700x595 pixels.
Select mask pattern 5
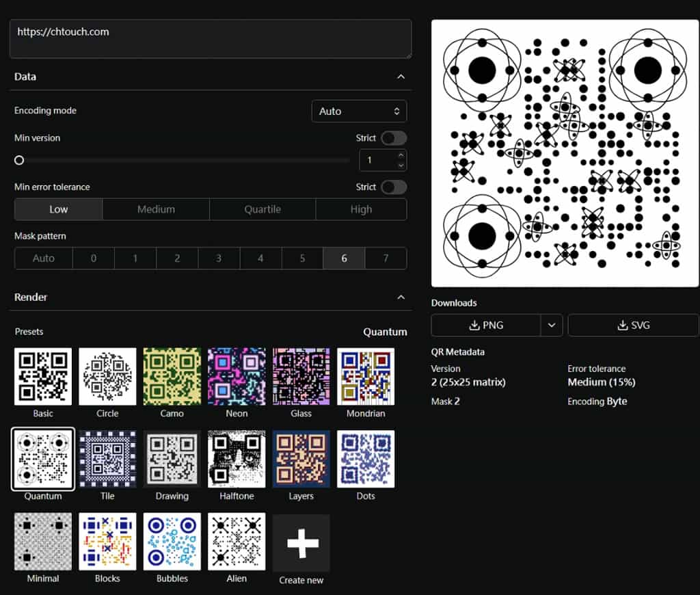pyautogui.click(x=302, y=259)
